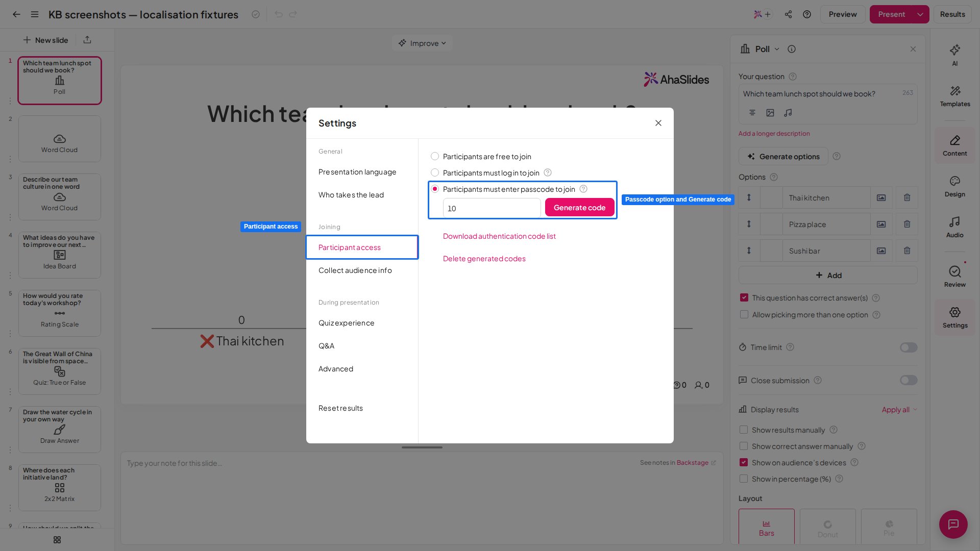Click the Preview button
This screenshot has width=980, height=551.
point(843,14)
